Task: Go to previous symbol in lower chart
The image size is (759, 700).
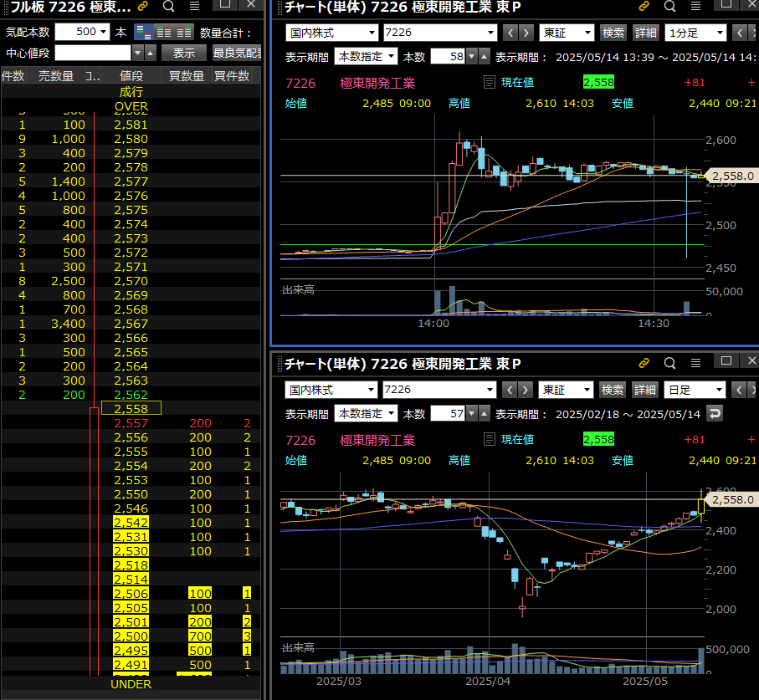Action: click(510, 390)
